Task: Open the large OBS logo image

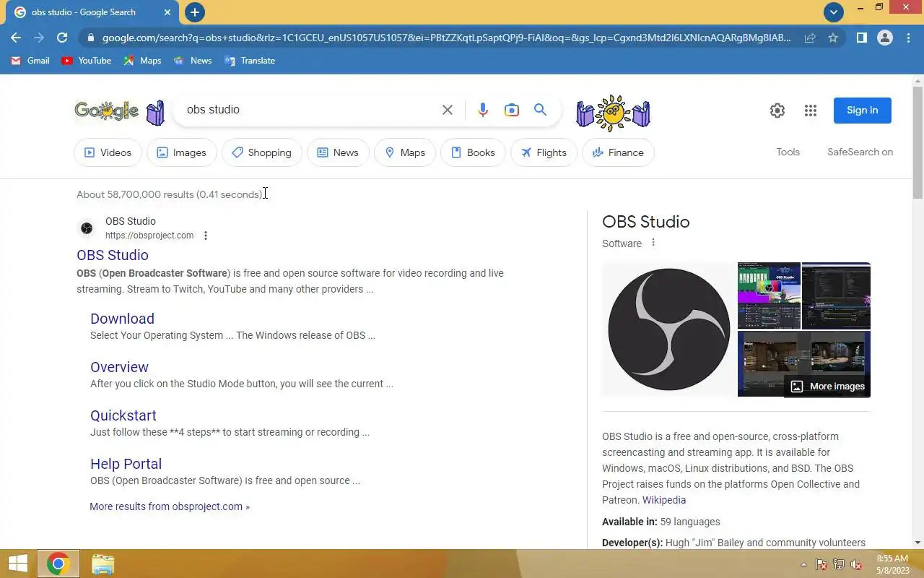Action: pyautogui.click(x=669, y=329)
